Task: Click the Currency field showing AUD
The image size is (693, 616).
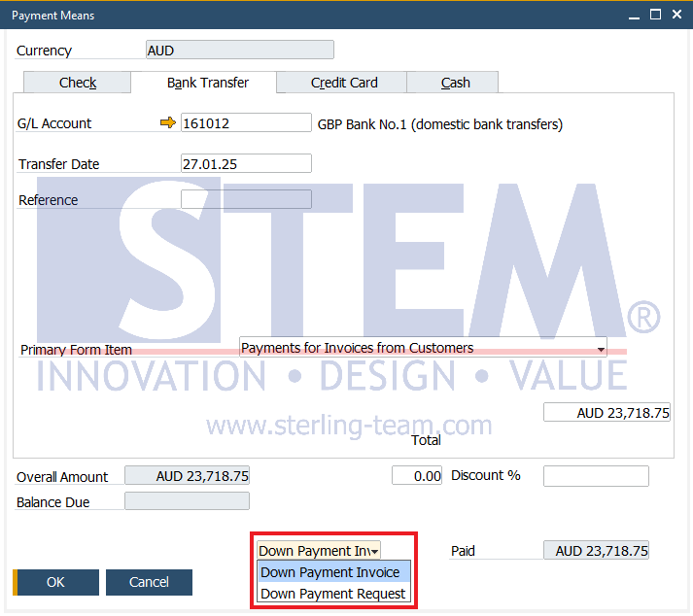Action: [240, 50]
